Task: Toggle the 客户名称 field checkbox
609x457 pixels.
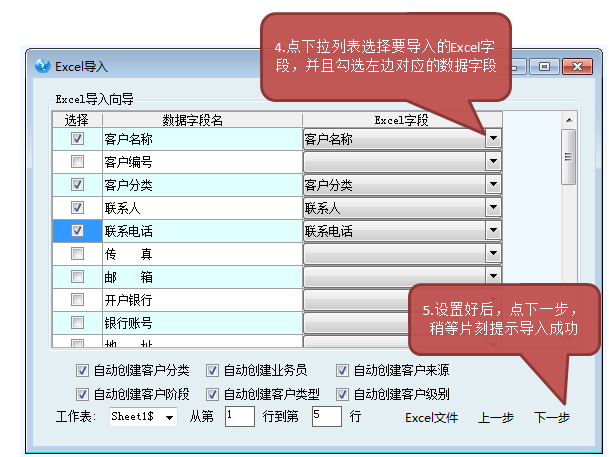Action: pos(77,140)
